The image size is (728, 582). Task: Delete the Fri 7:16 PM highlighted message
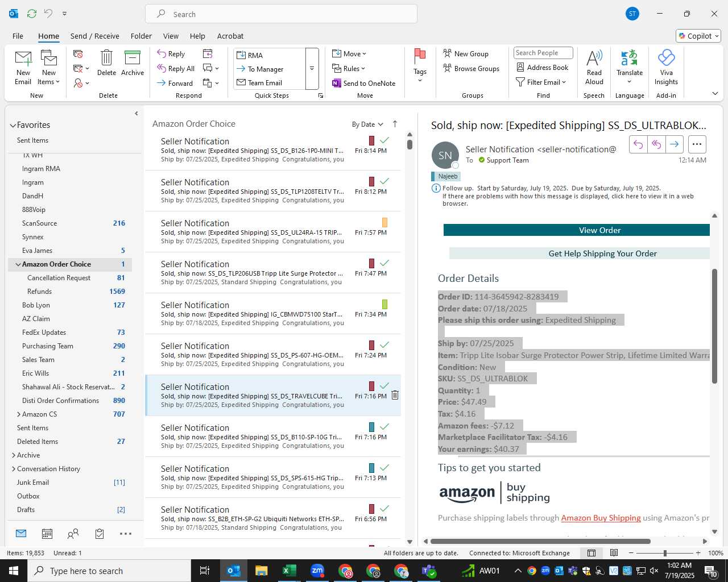click(x=395, y=395)
